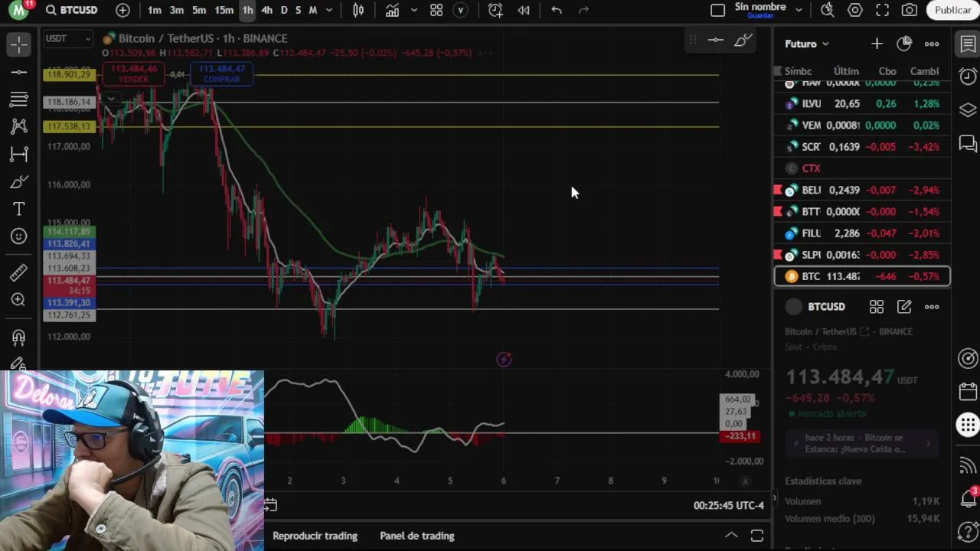This screenshot has width=980, height=551.
Task: Open the indicator templates grid icon
Action: pos(436,10)
